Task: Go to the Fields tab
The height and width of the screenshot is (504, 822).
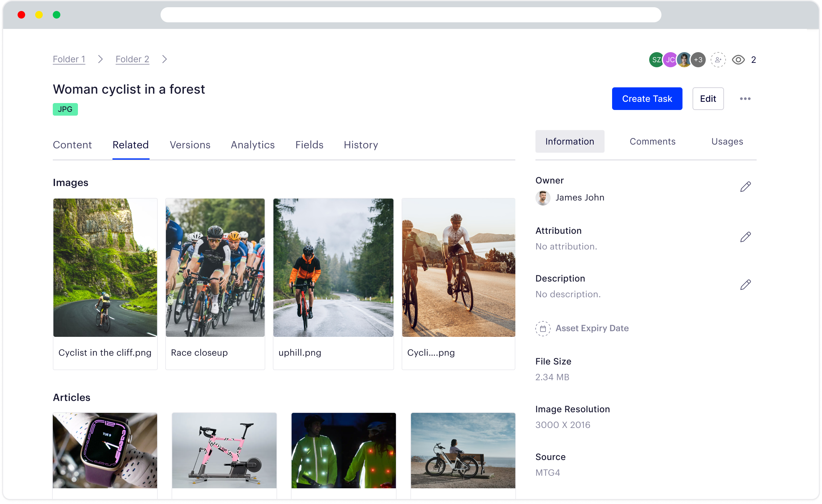Action: click(x=309, y=145)
